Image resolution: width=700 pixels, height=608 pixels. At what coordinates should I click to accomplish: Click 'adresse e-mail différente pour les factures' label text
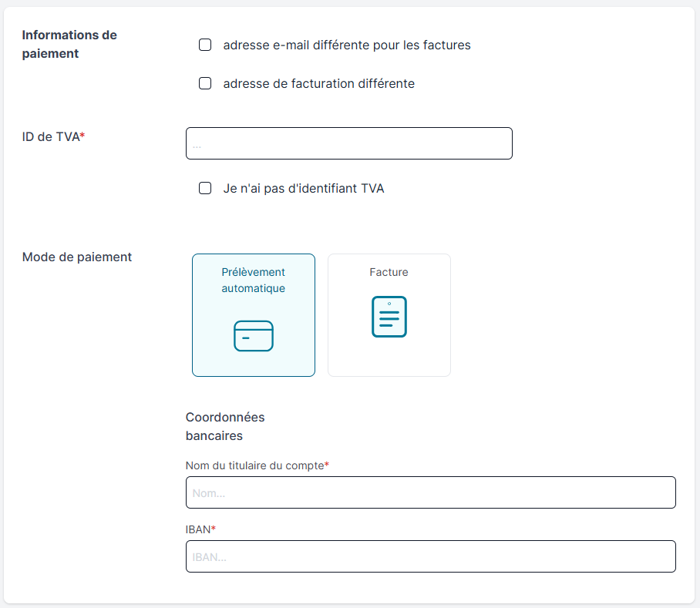pyautogui.click(x=347, y=45)
